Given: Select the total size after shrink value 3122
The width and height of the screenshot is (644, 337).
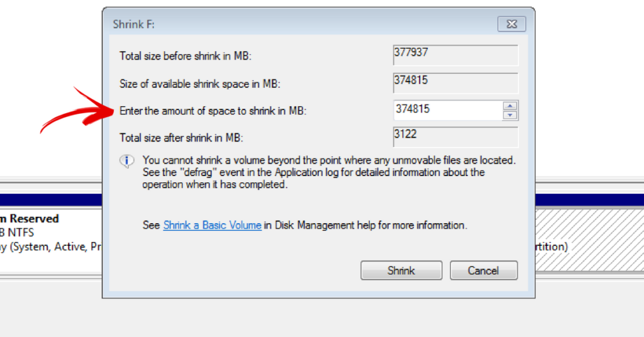Looking at the screenshot, I should (x=455, y=137).
